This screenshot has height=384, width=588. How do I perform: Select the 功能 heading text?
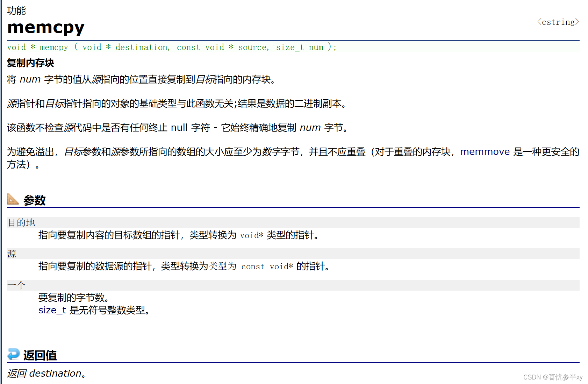(16, 10)
